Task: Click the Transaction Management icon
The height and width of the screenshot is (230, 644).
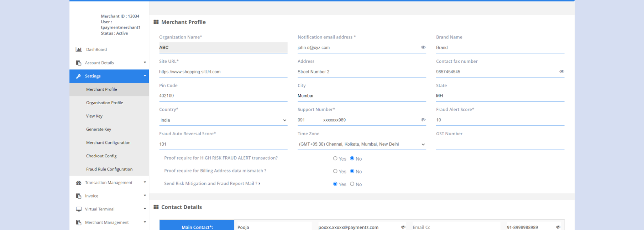Action: 78,183
